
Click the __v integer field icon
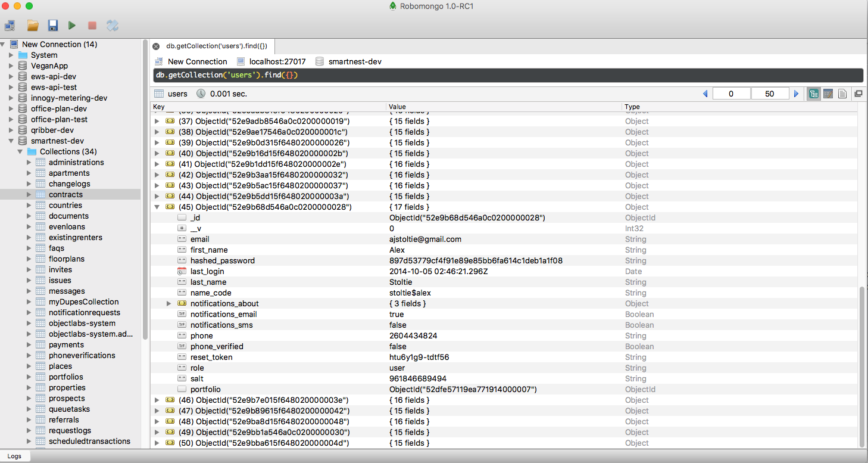(182, 228)
